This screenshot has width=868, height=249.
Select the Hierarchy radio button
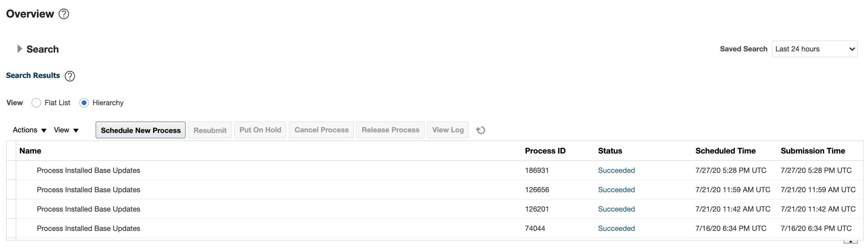coord(84,103)
